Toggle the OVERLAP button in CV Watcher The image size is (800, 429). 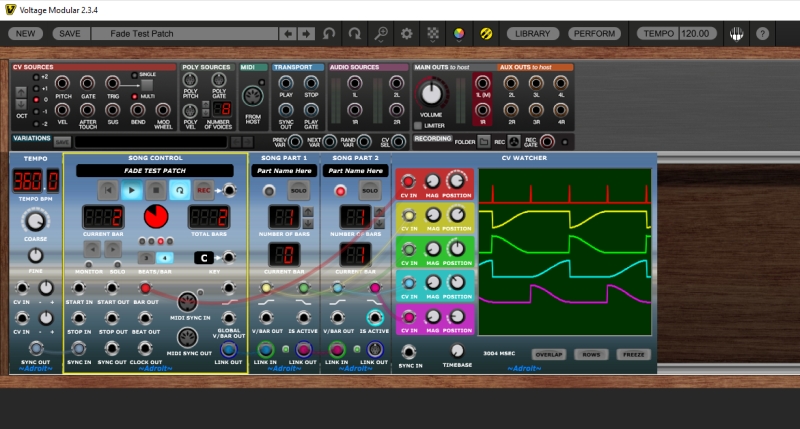click(x=549, y=355)
